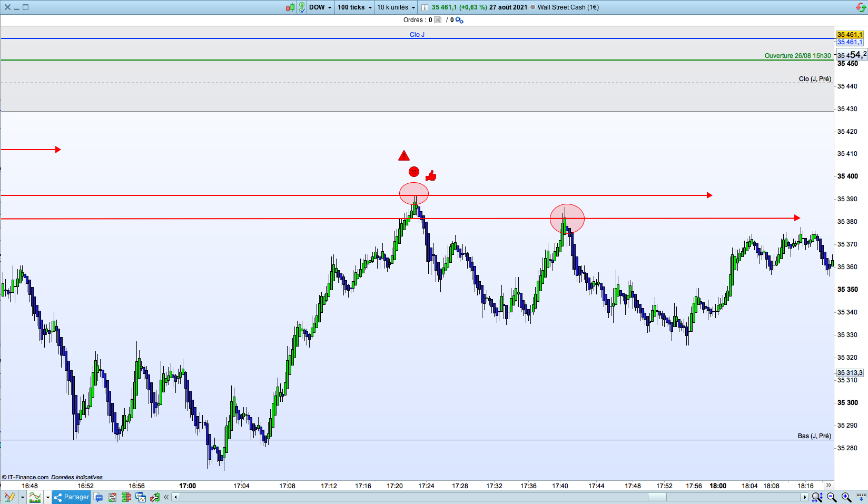The image size is (868, 504).
Task: Open the orders settings gear icon
Action: coord(459,20)
